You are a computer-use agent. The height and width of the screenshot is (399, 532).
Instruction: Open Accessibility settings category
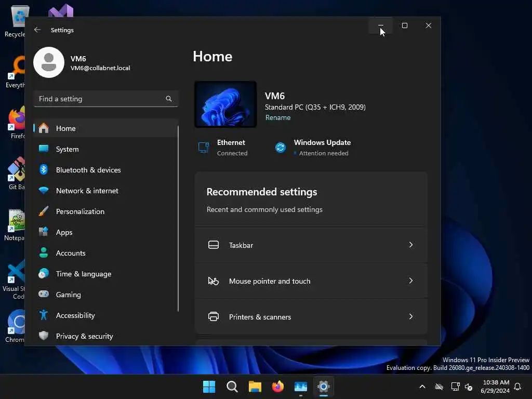point(105,315)
